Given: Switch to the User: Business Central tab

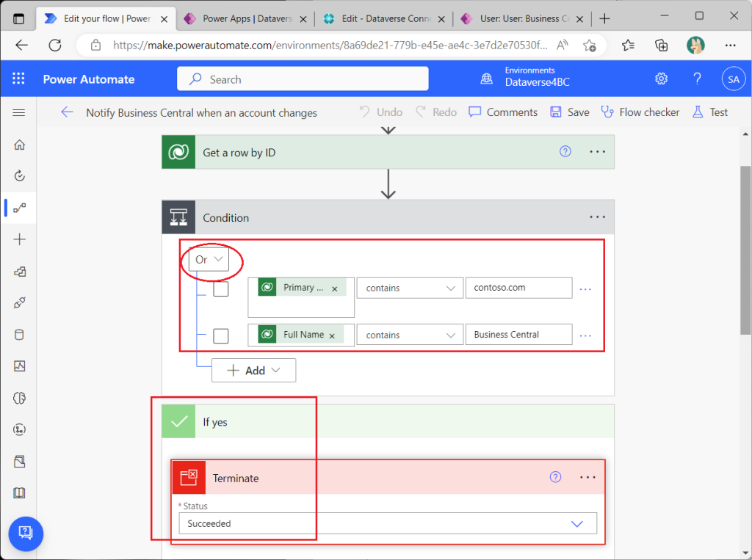Looking at the screenshot, I should tap(523, 18).
